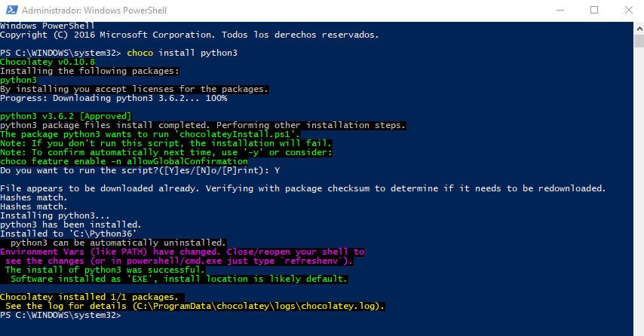Click 'Progress: Downloading python3 3.6.2... 100%' line
644x336 pixels.
click(114, 98)
